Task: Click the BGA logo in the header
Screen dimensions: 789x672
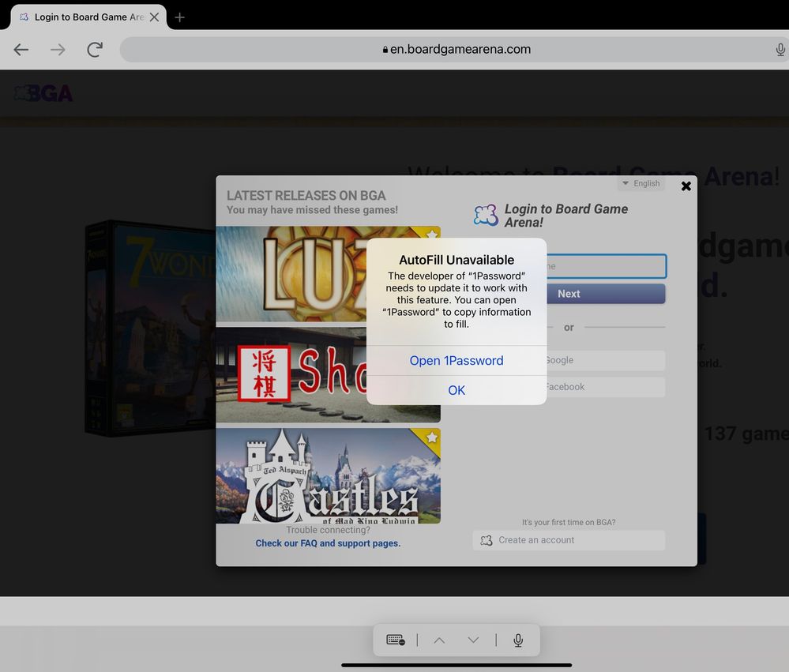Action: click(43, 93)
